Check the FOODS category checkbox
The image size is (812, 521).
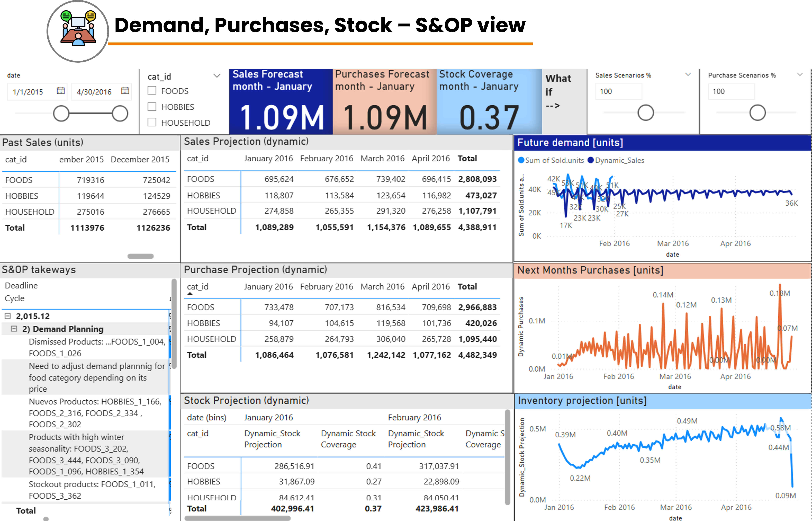coord(152,90)
